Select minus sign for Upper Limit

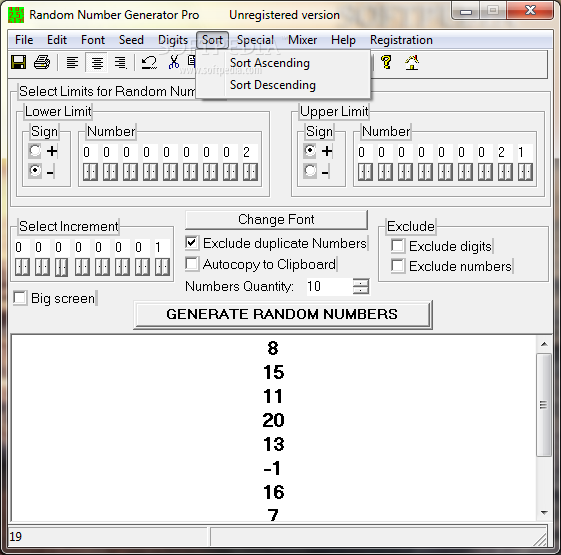(x=310, y=171)
